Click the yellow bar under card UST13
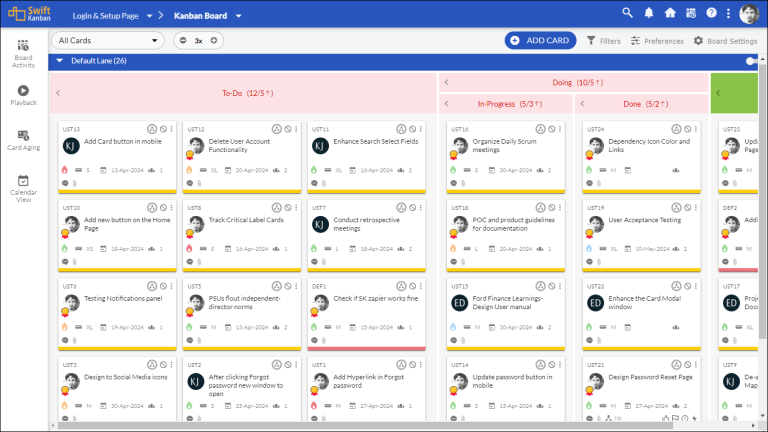This screenshot has width=768, height=432. tap(117, 192)
